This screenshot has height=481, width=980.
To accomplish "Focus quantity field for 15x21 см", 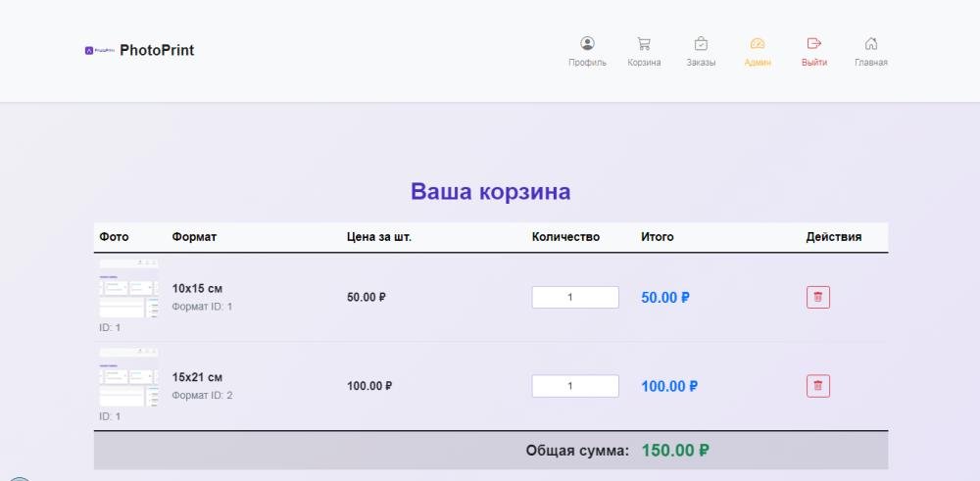I will click(x=575, y=386).
